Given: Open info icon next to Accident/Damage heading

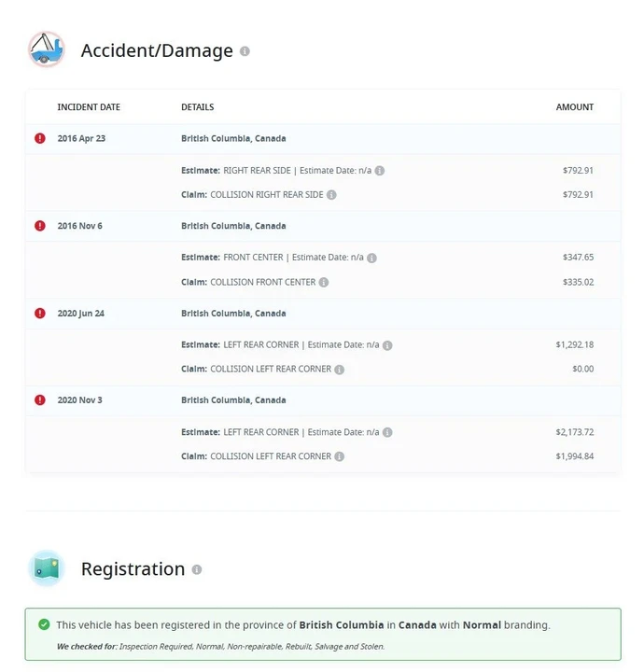Looking at the screenshot, I should (245, 51).
